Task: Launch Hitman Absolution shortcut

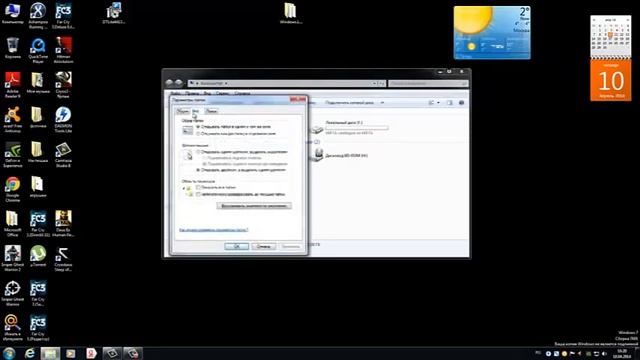Action: tap(63, 50)
